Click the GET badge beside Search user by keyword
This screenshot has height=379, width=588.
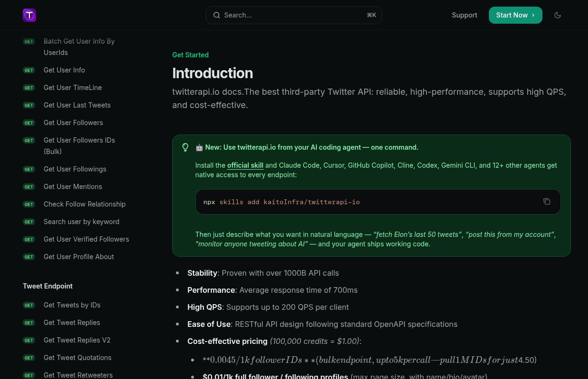click(29, 222)
